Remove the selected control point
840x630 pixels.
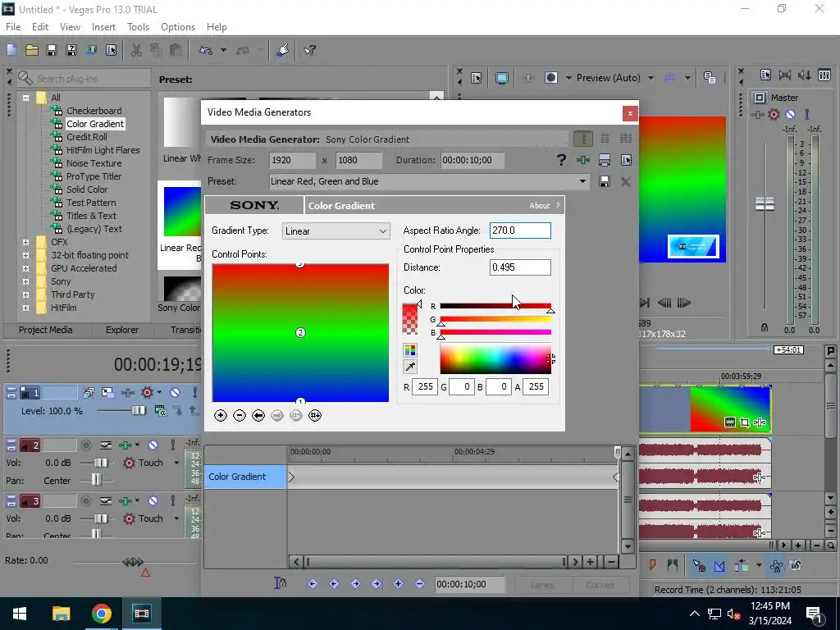[x=240, y=416]
